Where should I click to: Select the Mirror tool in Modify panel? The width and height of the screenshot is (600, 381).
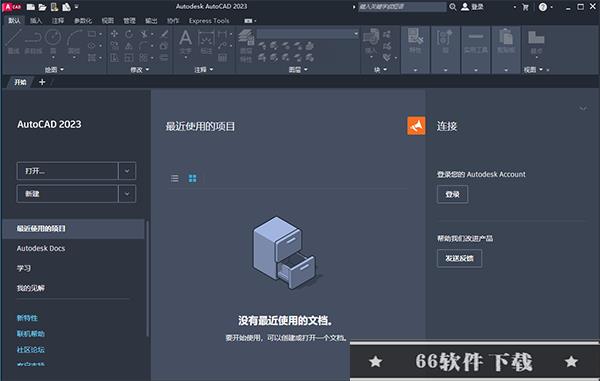point(129,46)
